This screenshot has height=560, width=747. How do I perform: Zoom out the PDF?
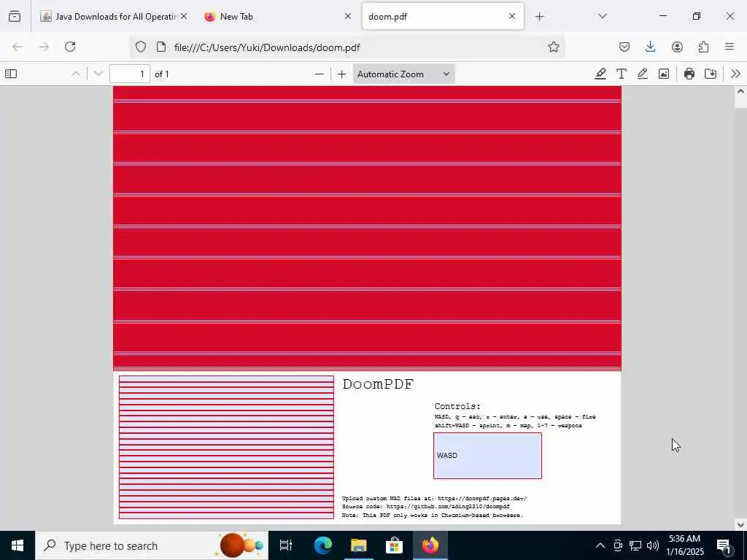(x=320, y=74)
